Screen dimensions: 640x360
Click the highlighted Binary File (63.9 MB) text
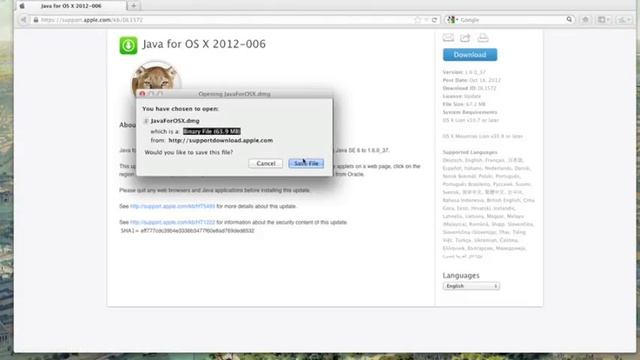[211, 131]
